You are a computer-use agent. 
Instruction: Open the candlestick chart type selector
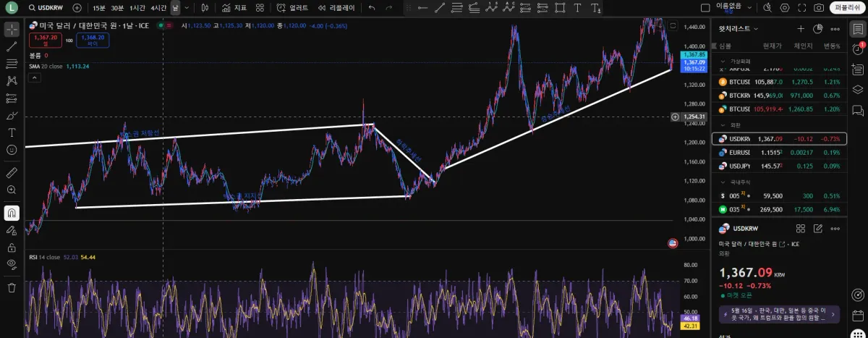pos(205,8)
